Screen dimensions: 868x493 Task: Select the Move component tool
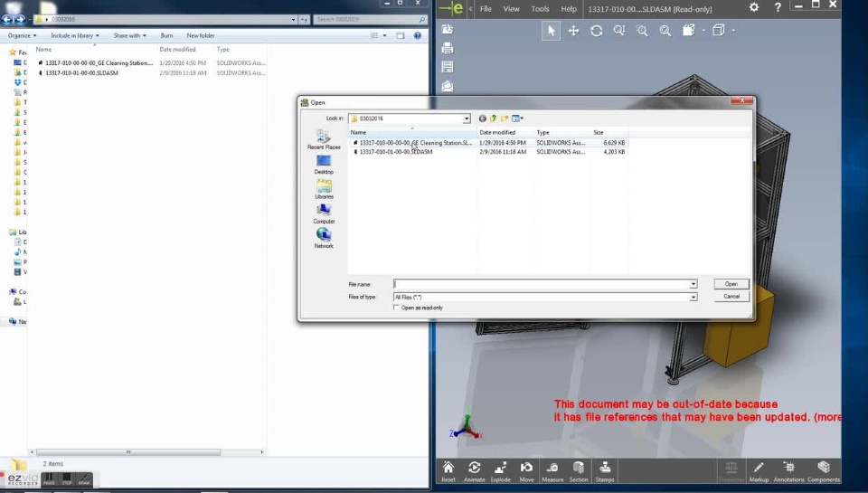pos(526,471)
